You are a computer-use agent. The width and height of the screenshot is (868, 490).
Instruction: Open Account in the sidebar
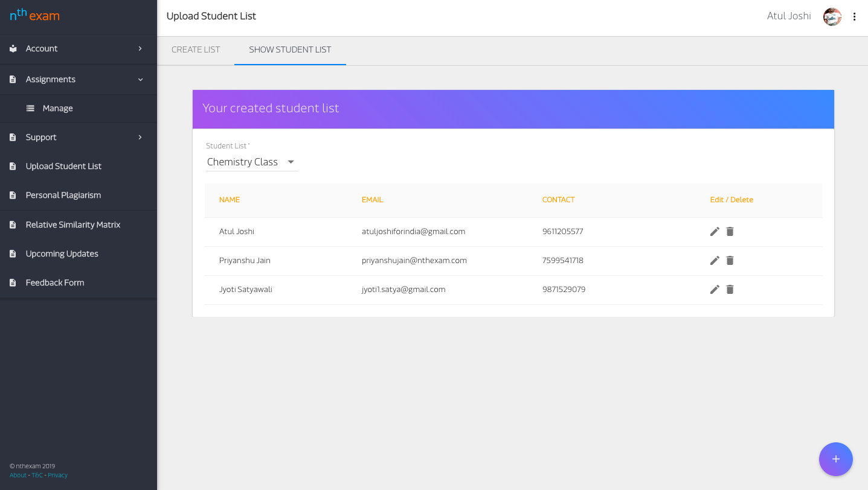coord(79,48)
